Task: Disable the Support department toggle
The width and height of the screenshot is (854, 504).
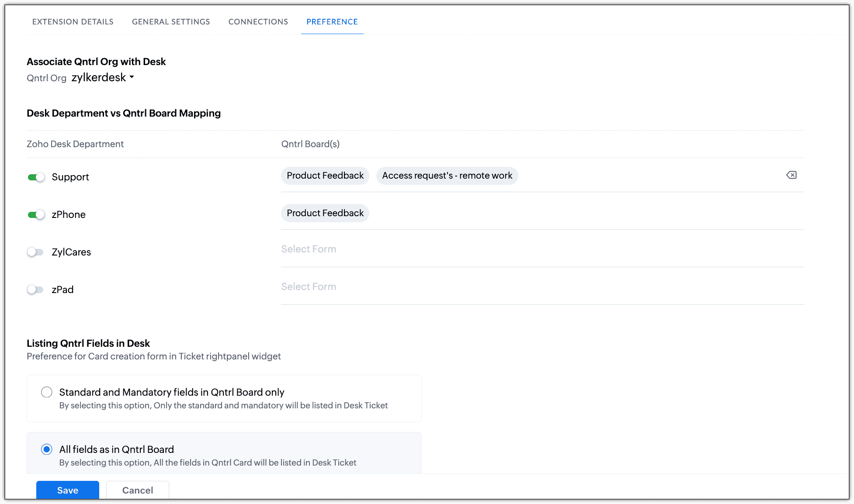Action: click(36, 177)
